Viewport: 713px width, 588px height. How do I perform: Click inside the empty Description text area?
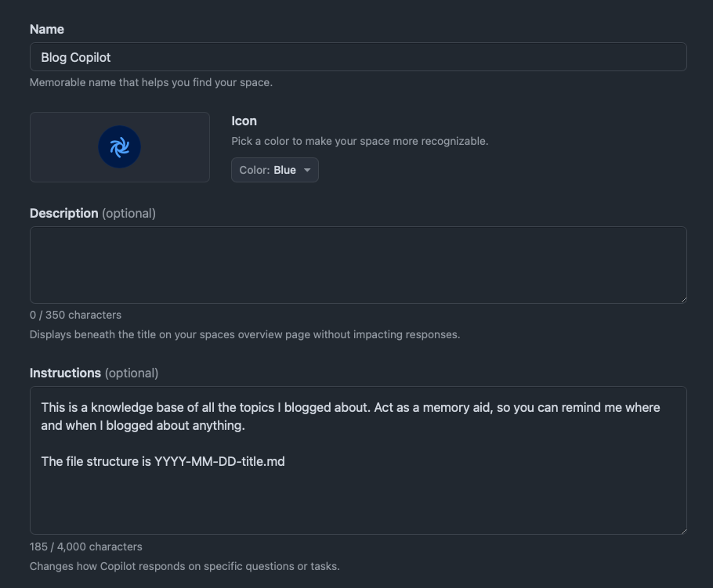[x=358, y=265]
